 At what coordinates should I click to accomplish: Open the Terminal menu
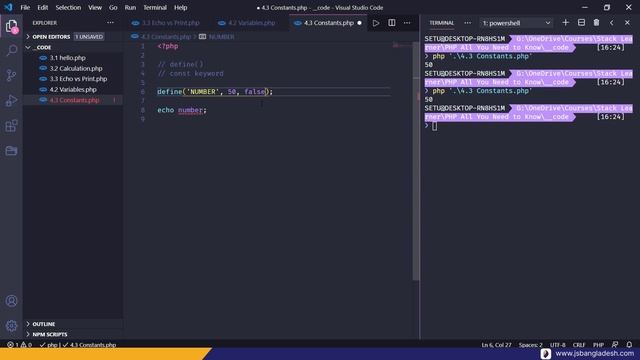[155, 7]
